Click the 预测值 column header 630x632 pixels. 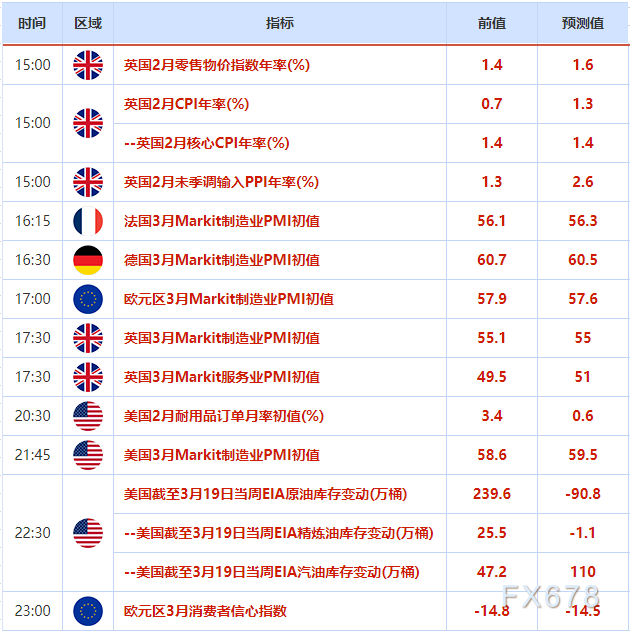pos(583,23)
